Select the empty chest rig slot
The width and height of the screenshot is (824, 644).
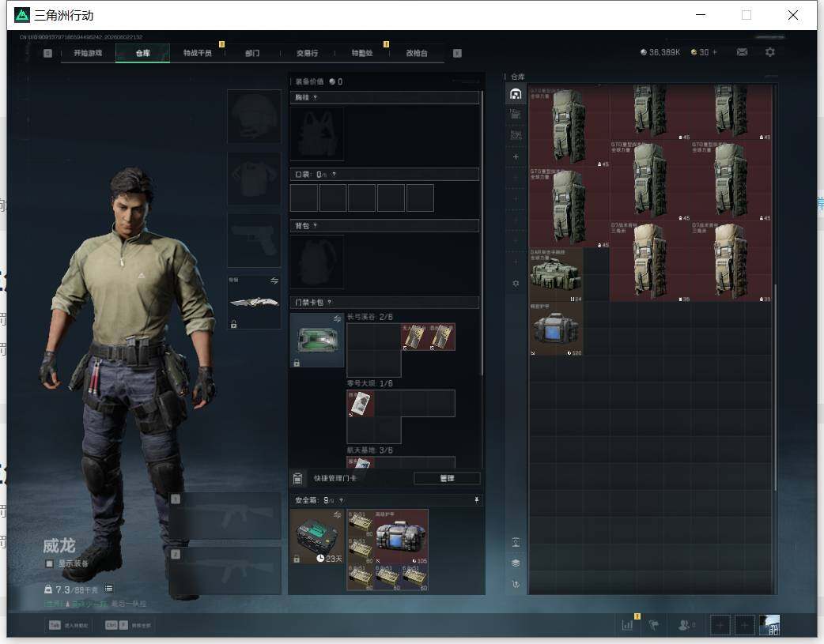pos(317,134)
